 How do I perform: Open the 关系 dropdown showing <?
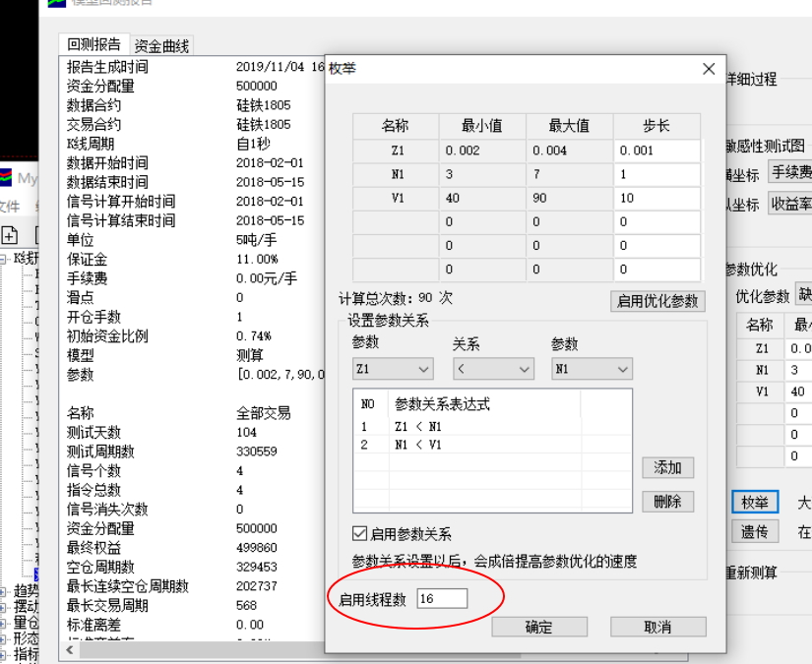click(x=493, y=369)
